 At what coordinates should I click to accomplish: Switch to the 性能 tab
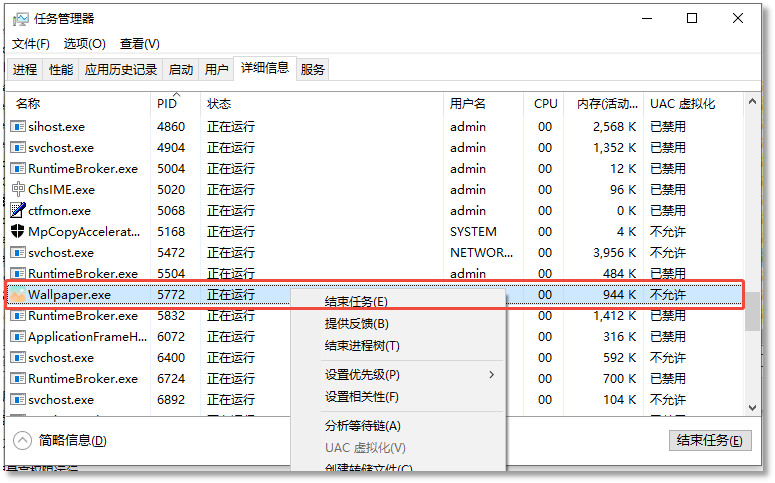(61, 70)
